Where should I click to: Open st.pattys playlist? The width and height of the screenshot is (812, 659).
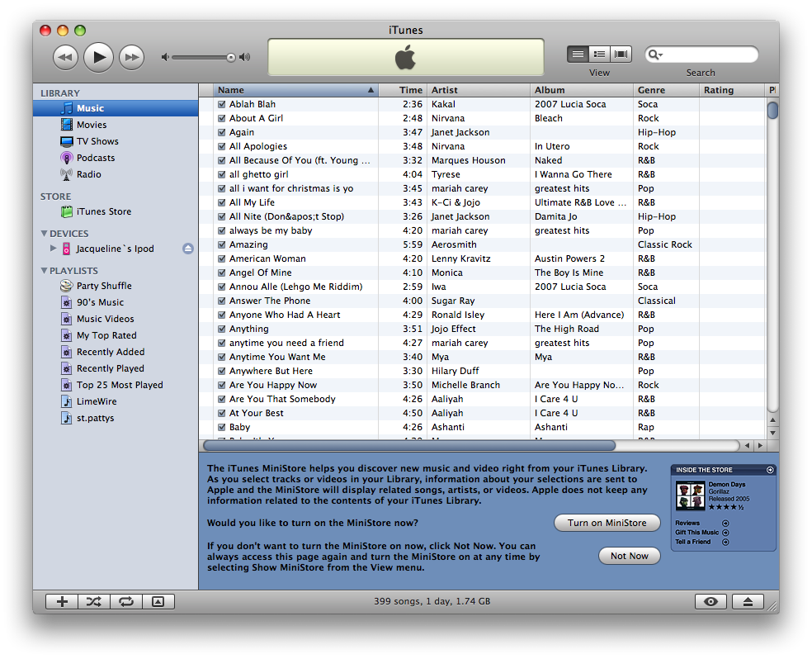coord(95,418)
